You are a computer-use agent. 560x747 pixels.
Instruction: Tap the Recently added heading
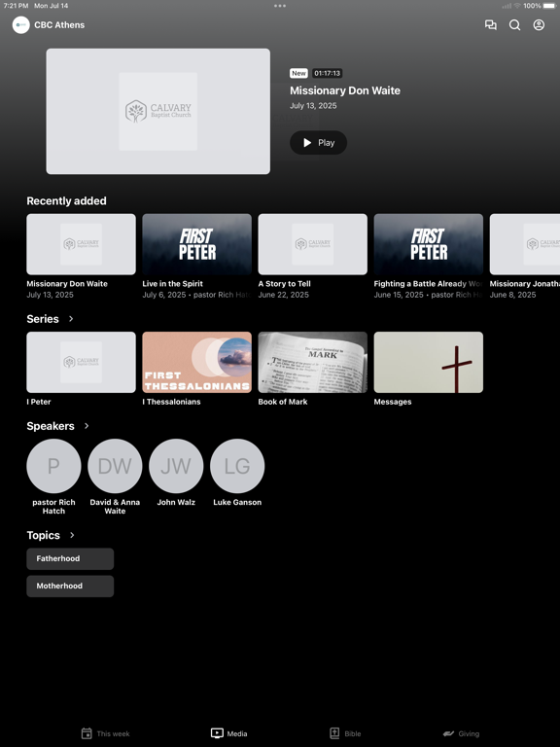67,201
